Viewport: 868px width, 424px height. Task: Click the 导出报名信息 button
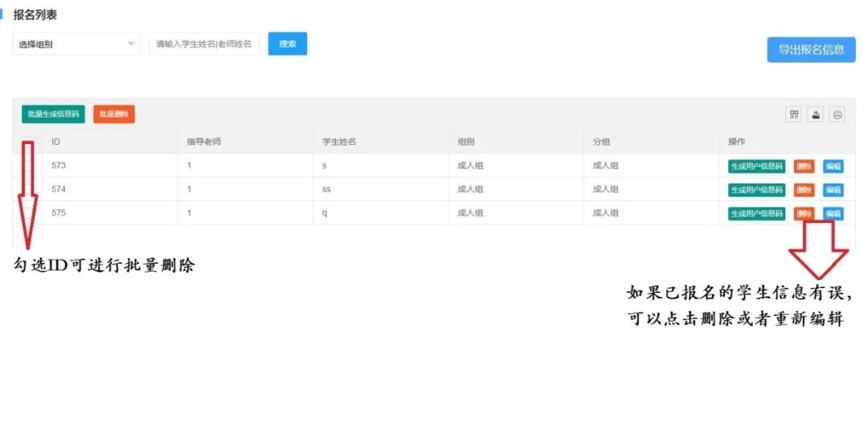pyautogui.click(x=811, y=49)
